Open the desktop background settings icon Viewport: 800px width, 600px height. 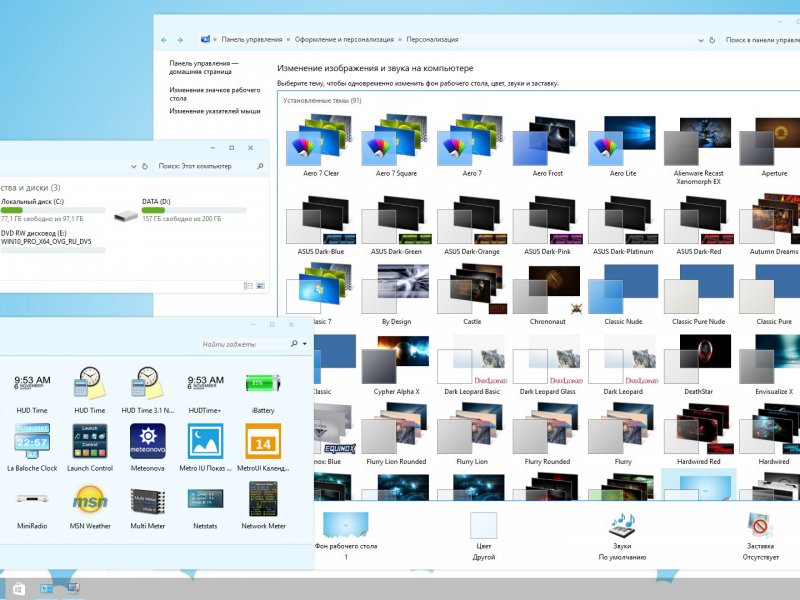(345, 525)
